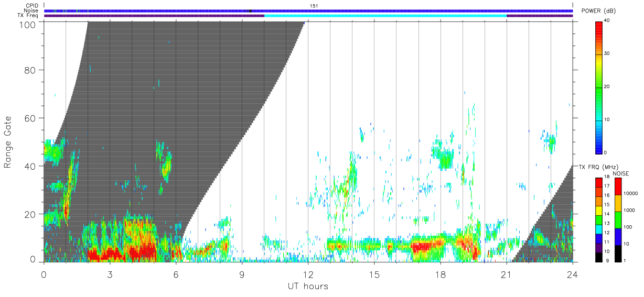Click the '40' label on POWER scale
644x297 pixels.
tap(607, 21)
